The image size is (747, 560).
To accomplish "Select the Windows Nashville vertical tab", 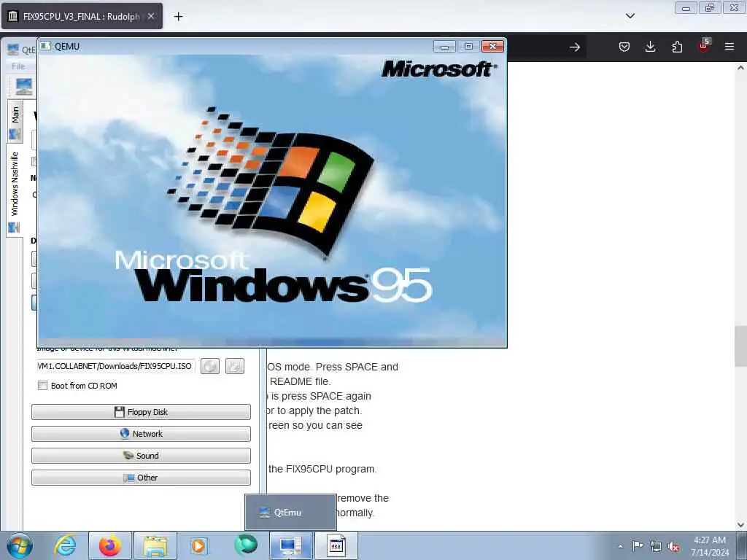I will click(x=15, y=192).
